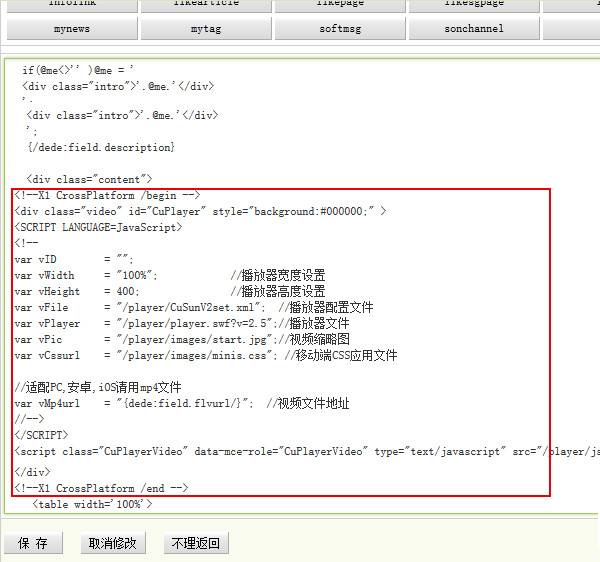Screen dimensions: 600x562
Task: Click the mytag tag button
Action: coord(206,28)
